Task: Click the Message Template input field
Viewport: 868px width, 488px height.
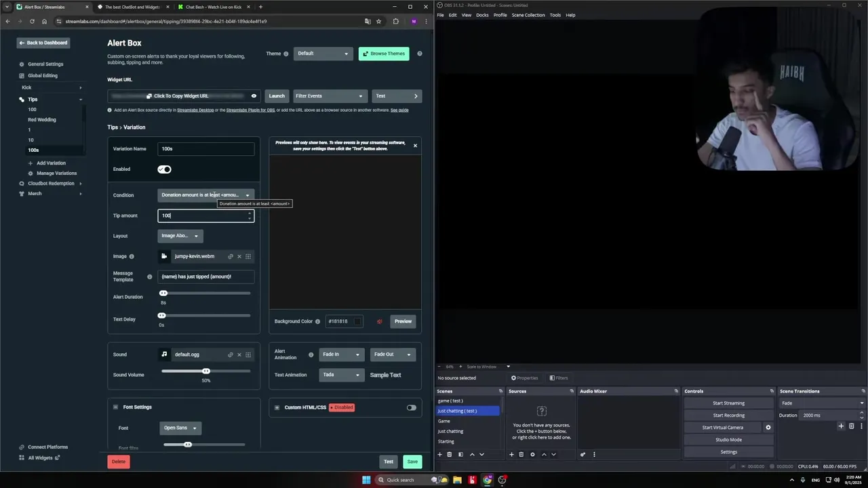Action: pyautogui.click(x=206, y=277)
